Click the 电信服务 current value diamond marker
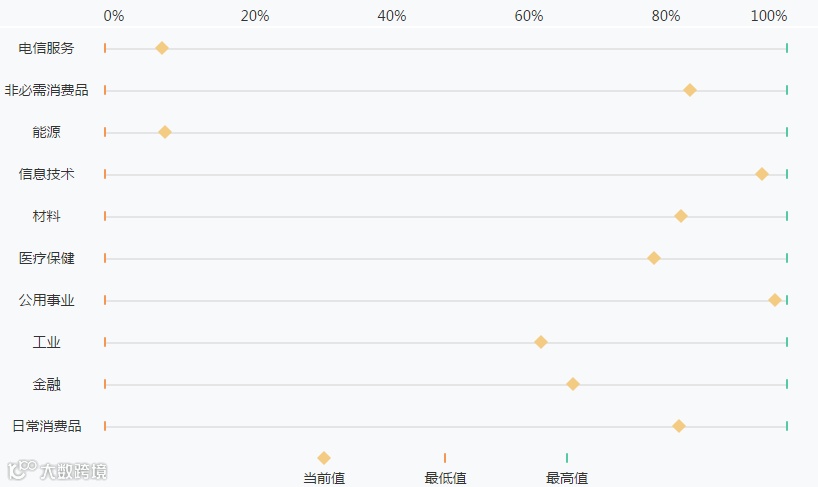The width and height of the screenshot is (818, 487). tap(162, 48)
